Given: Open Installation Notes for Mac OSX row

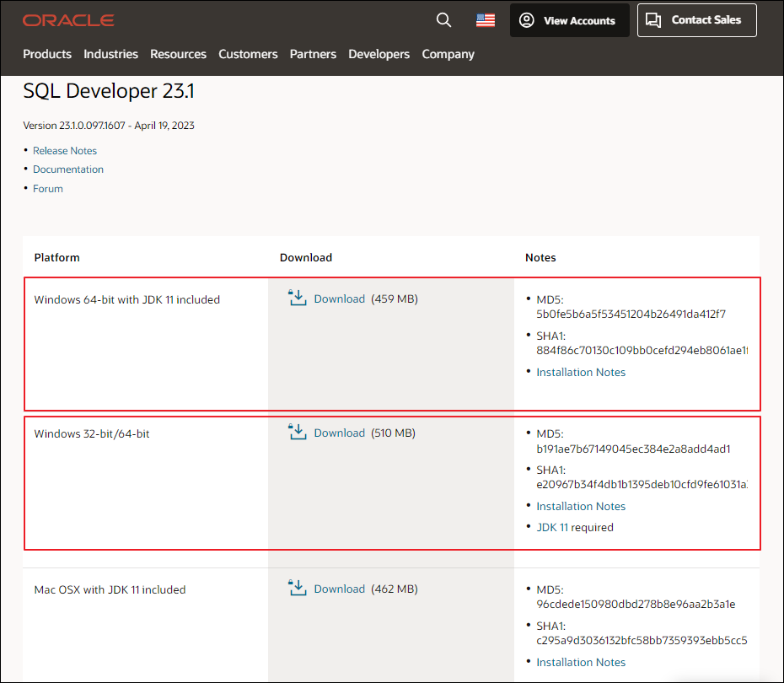Looking at the screenshot, I should [581, 662].
